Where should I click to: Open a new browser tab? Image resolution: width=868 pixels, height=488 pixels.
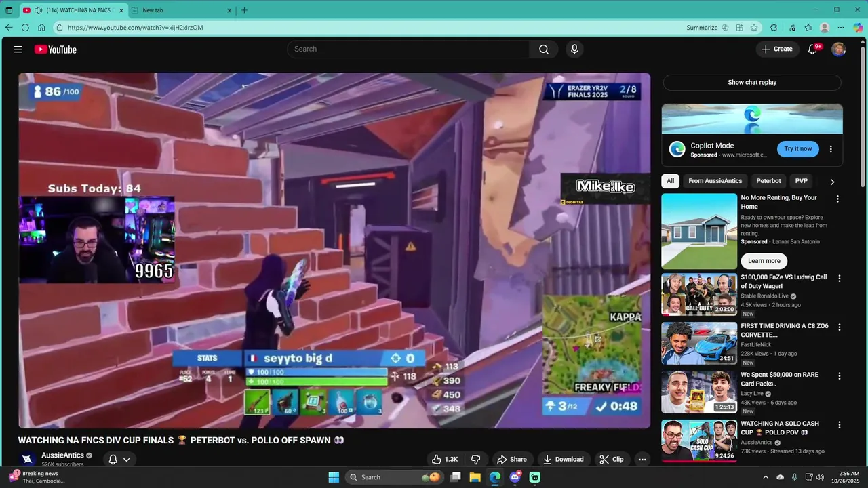(244, 10)
